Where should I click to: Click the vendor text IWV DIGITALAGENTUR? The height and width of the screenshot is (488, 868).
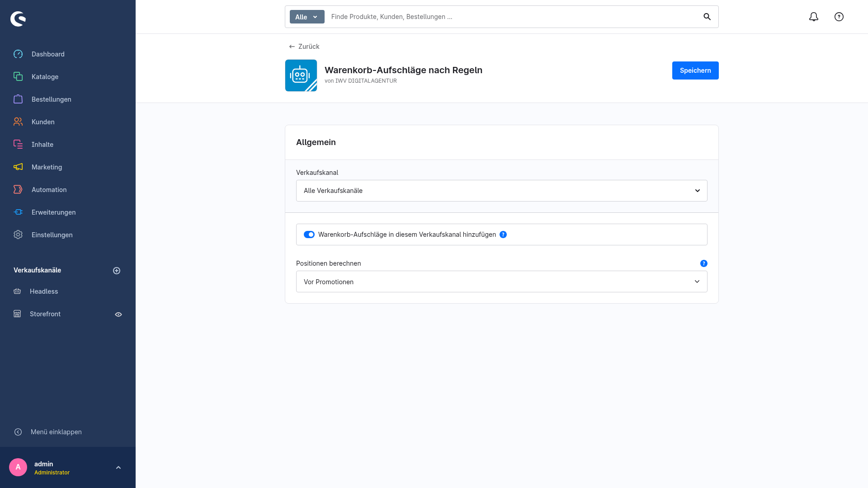366,81
